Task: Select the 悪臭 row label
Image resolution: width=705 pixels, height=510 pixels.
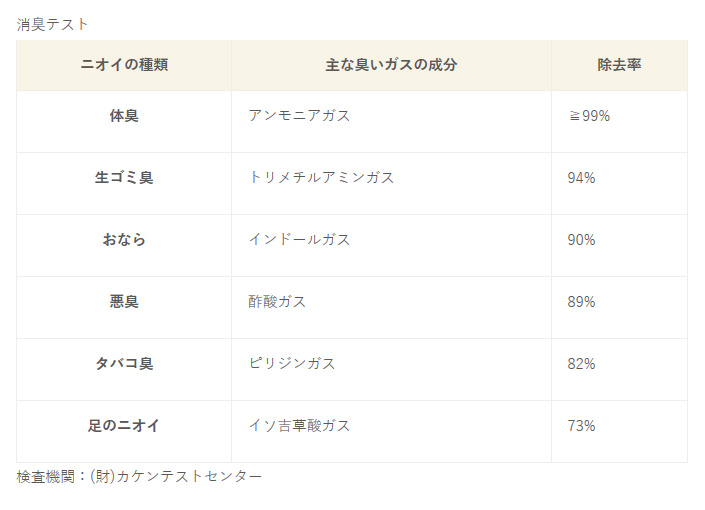Action: (124, 301)
